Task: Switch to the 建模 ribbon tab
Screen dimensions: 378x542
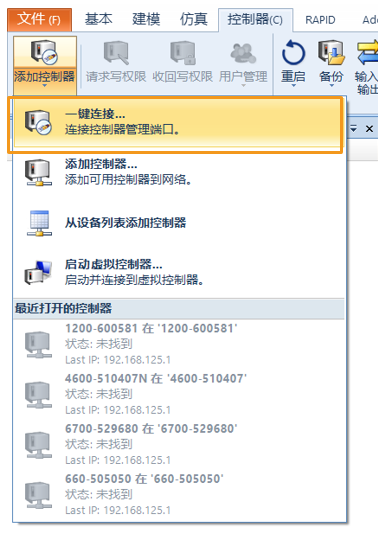Action: click(146, 19)
